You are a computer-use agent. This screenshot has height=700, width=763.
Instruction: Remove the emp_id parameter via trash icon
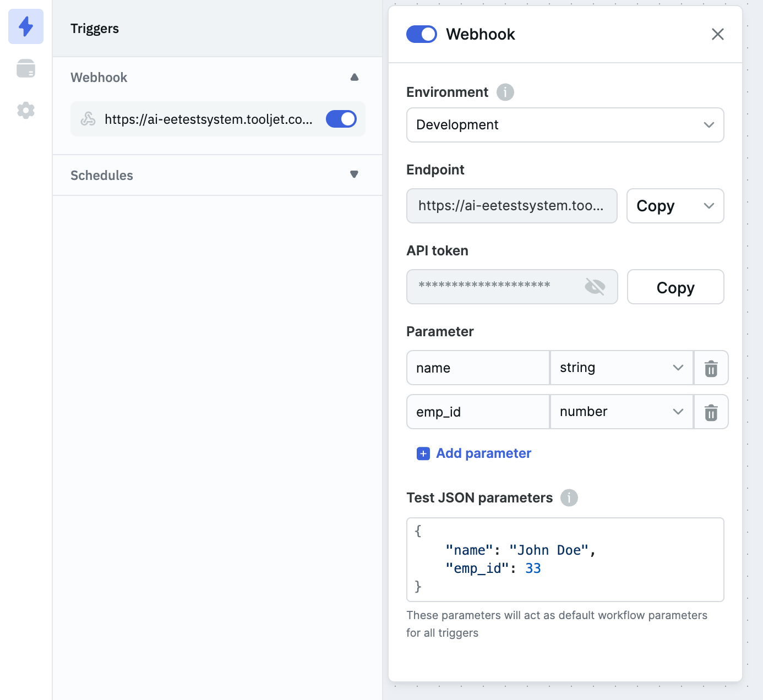(x=711, y=412)
